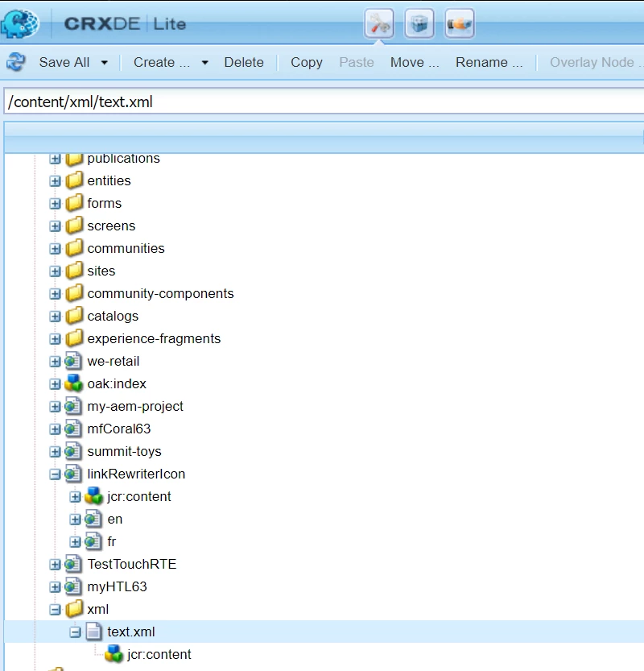This screenshot has height=671, width=644.
Task: Open the Save All dropdown arrow
Action: click(x=104, y=63)
